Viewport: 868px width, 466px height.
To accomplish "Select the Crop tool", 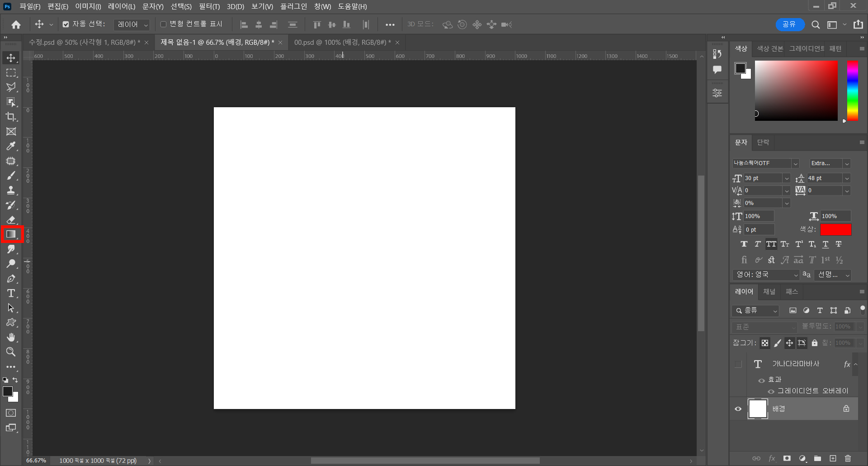I will click(x=11, y=117).
